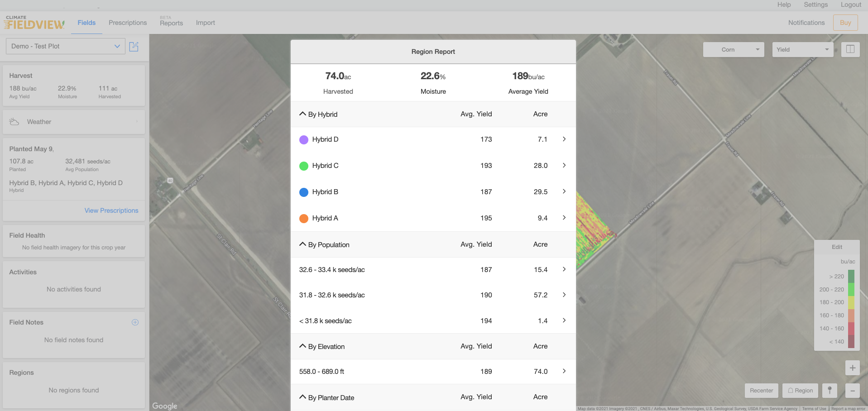Collapse the By Planter Date section
Viewport: 868px width, 411px height.
(303, 397)
